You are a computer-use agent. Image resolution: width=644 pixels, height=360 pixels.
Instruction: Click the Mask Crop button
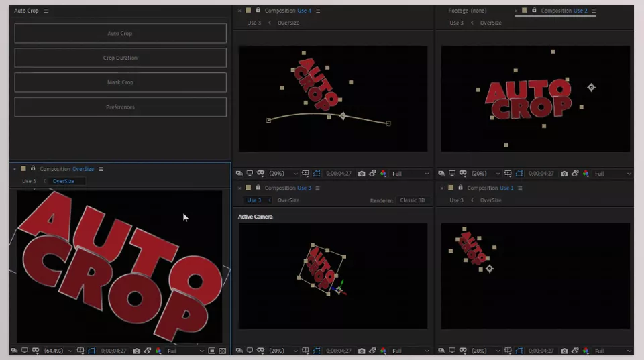[x=120, y=82]
